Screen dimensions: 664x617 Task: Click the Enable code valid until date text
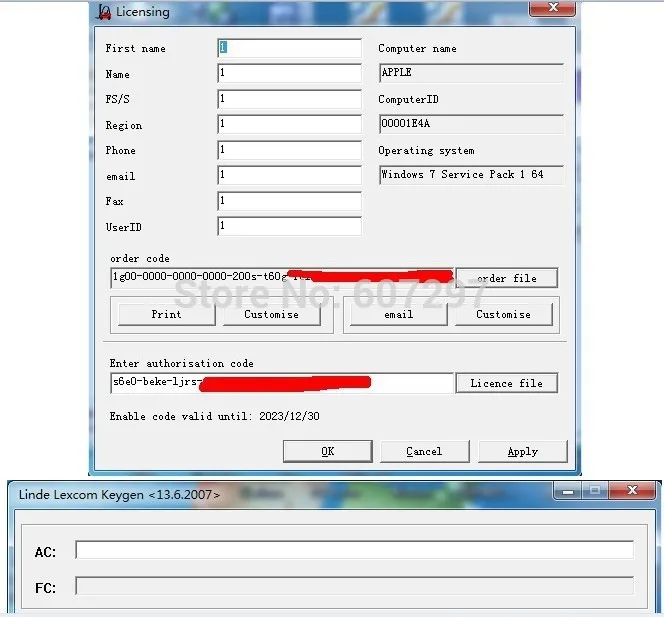tap(214, 416)
